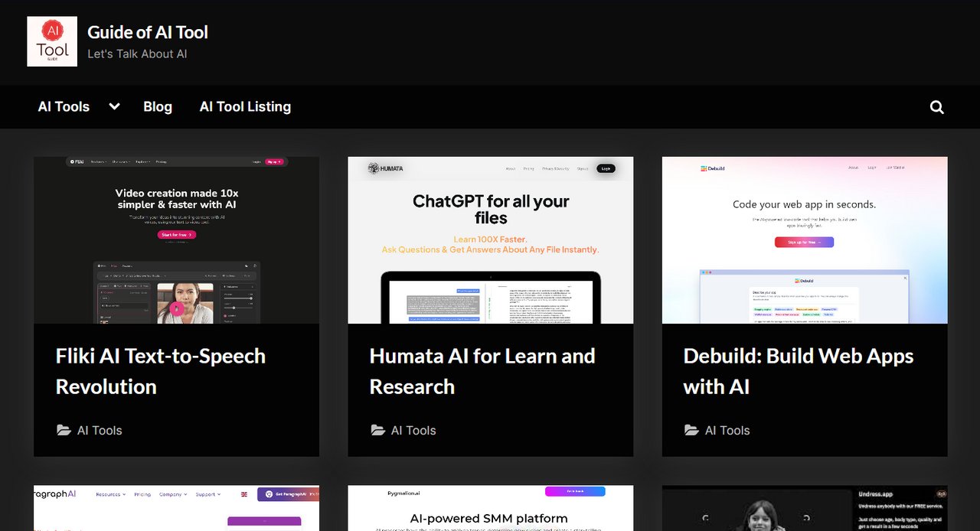980x531 pixels.
Task: Open Debuild: Build Web Apps with AI title
Action: [799, 371]
